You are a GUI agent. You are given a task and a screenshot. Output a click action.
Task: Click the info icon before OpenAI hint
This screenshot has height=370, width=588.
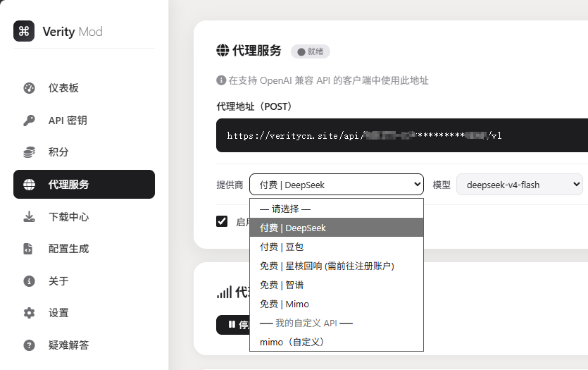(221, 80)
